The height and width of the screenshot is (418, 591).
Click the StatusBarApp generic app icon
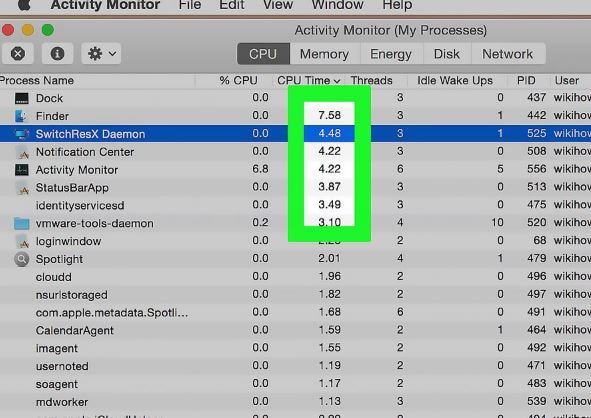22,188
